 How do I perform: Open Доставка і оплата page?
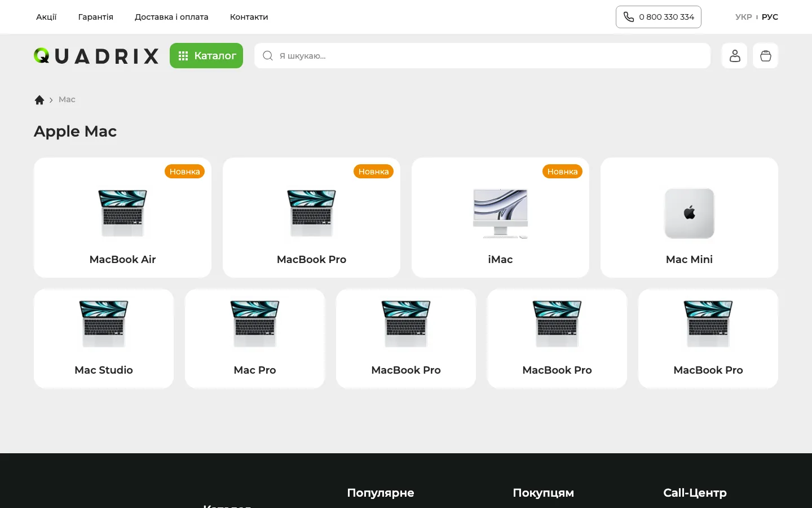point(171,17)
